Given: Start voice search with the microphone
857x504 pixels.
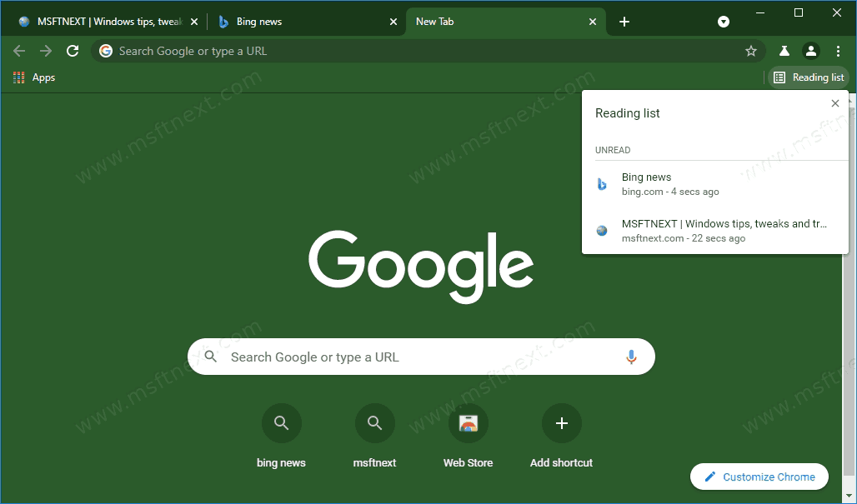Looking at the screenshot, I should coord(631,357).
